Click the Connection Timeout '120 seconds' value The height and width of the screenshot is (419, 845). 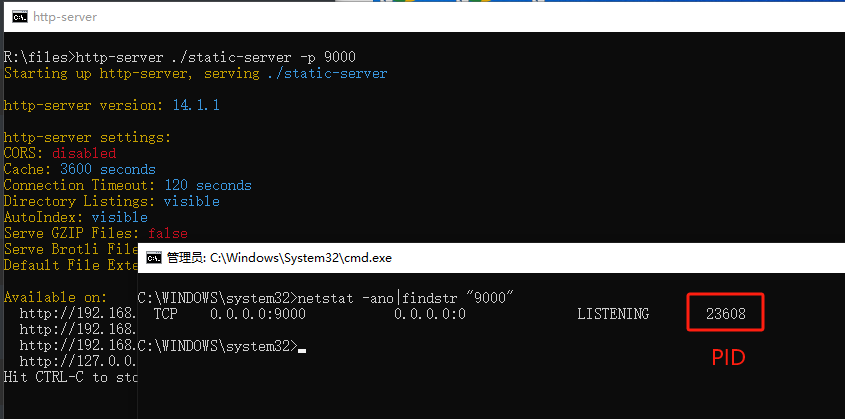pyautogui.click(x=208, y=185)
